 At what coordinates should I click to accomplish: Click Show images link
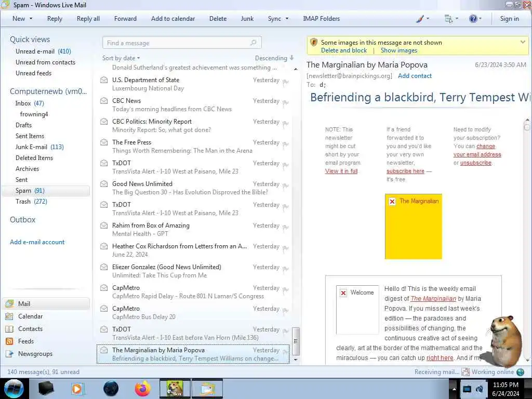click(399, 50)
